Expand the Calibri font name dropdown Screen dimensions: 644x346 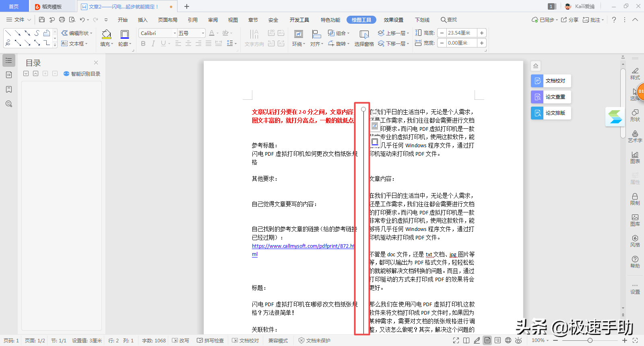tap(175, 33)
